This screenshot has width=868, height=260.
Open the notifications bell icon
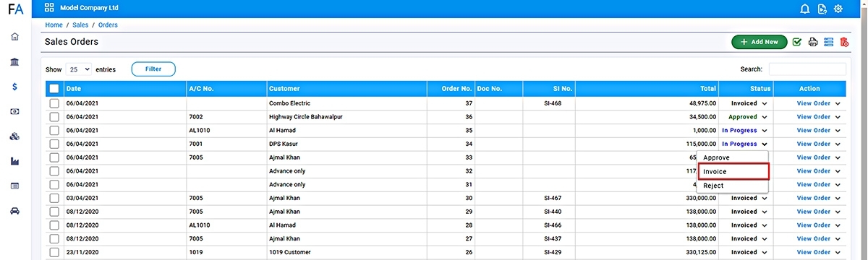(805, 9)
